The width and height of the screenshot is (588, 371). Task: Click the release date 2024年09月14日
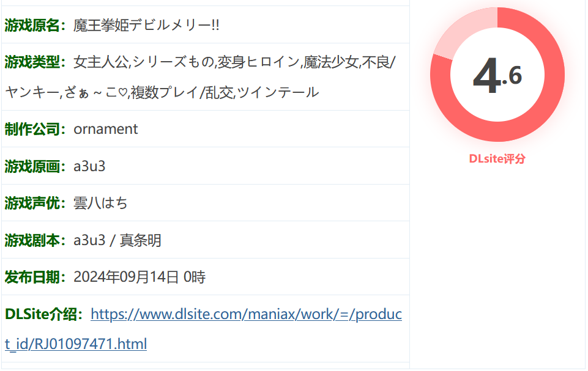[x=126, y=277]
